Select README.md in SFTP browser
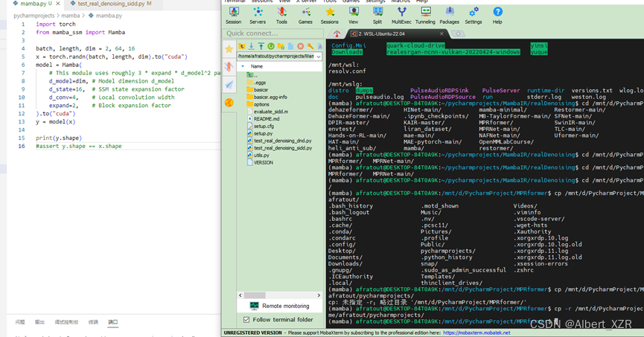The height and width of the screenshot is (337, 644). point(264,119)
